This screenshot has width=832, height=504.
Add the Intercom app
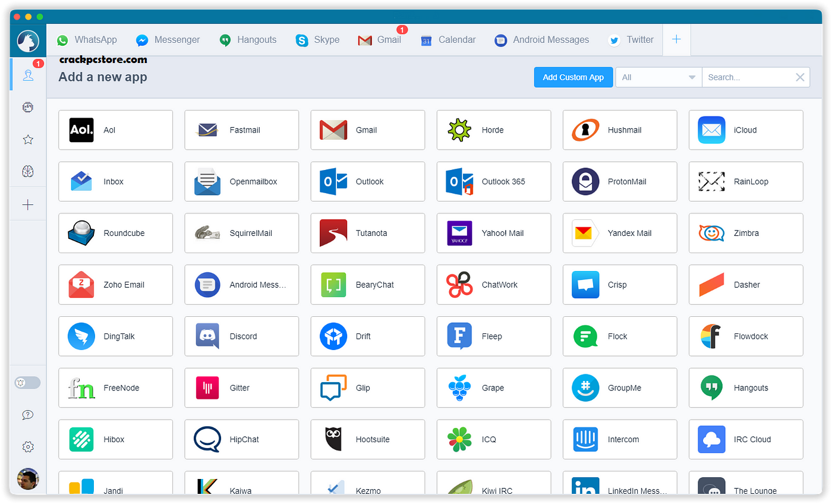[x=620, y=440]
